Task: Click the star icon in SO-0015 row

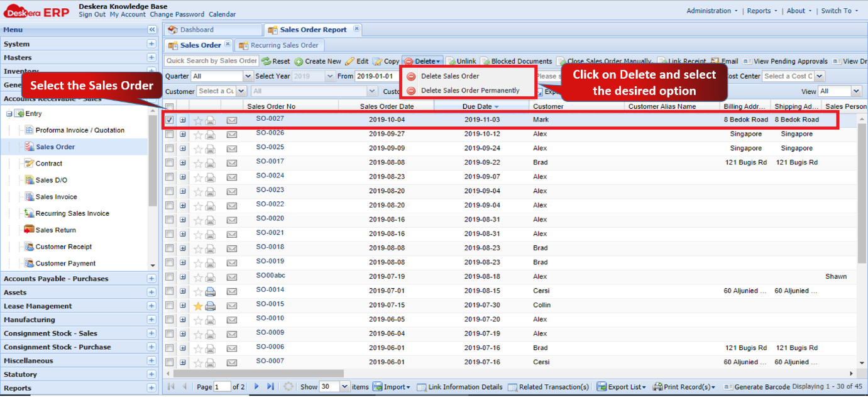Action: click(x=198, y=306)
